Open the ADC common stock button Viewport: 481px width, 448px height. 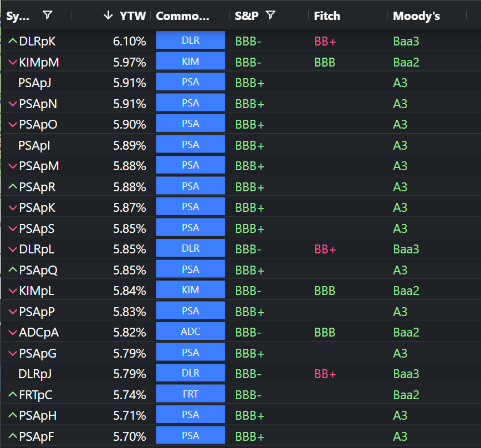click(x=191, y=332)
